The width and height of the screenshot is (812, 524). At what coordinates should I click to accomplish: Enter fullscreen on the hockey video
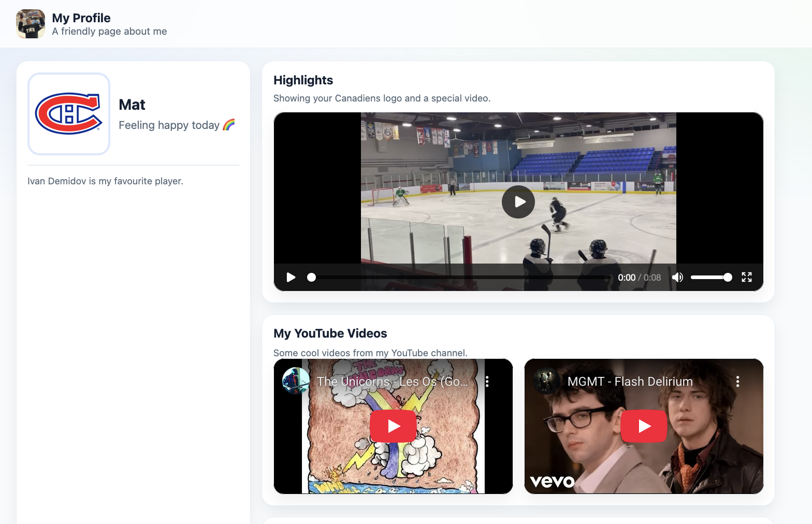tap(746, 278)
